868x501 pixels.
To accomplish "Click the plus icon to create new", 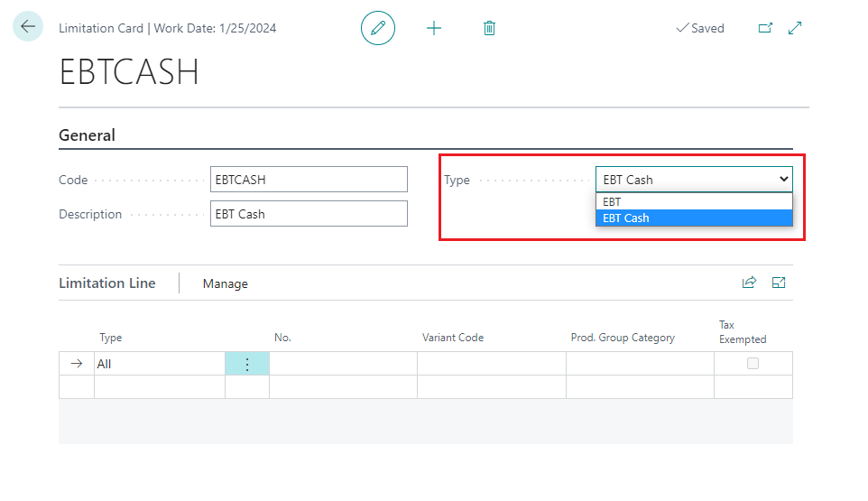I will click(x=434, y=28).
